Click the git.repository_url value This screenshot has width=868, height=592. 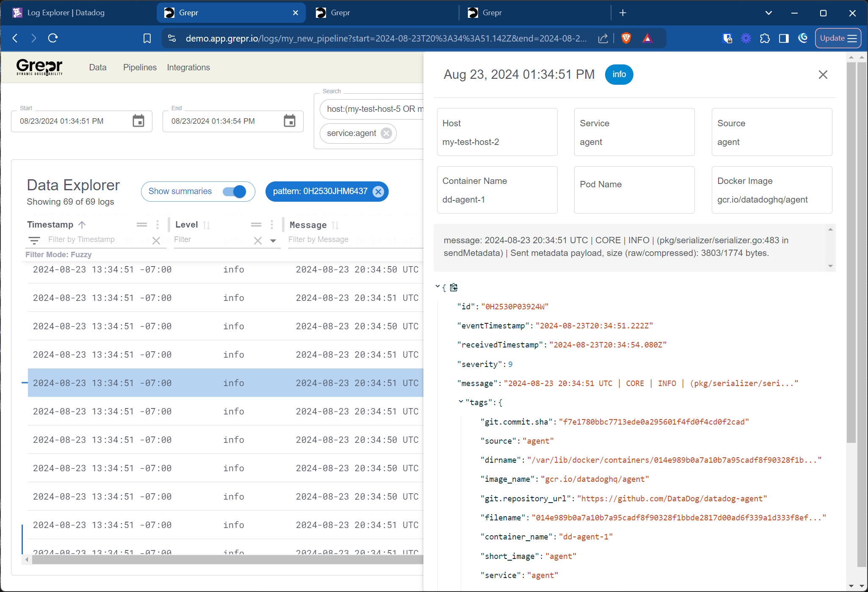[672, 499]
